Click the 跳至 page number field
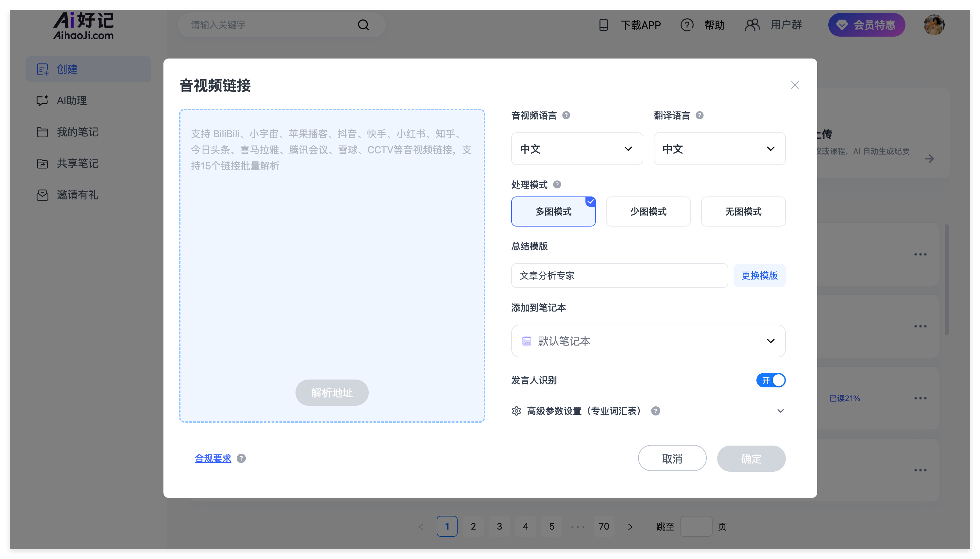Image resolution: width=980 pixels, height=559 pixels. (696, 526)
